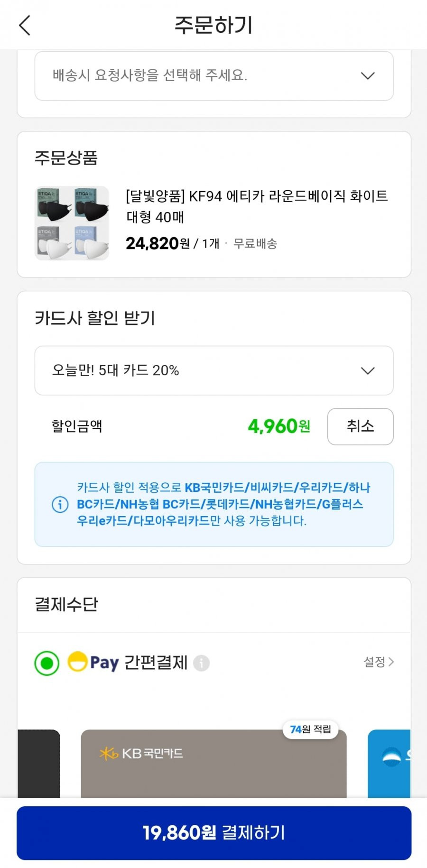Tap the 74원 적립 badge
Screen dimensions: 427x868
[x=310, y=729]
